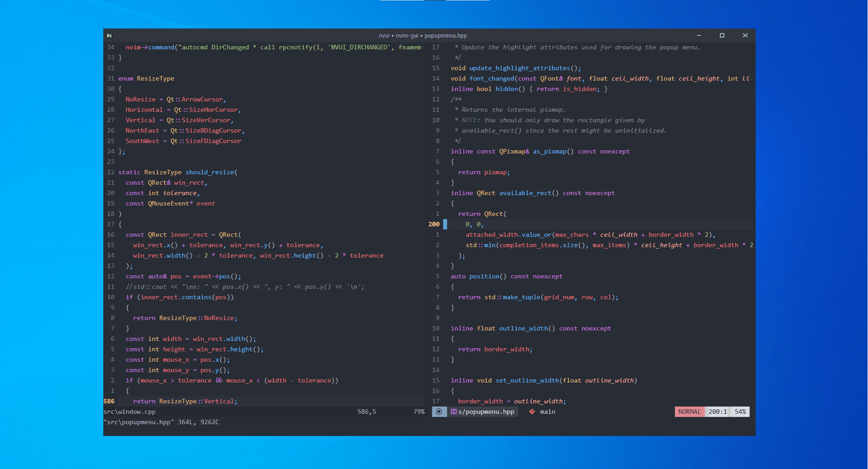Screen dimensions: 868x469
Task: Click the available_rect function name
Action: [x=526, y=193]
